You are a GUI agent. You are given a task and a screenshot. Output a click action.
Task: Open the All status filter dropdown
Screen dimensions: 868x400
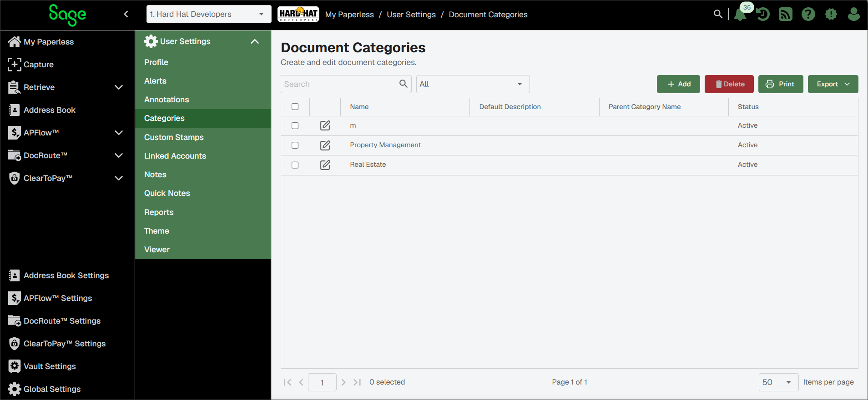coord(473,84)
